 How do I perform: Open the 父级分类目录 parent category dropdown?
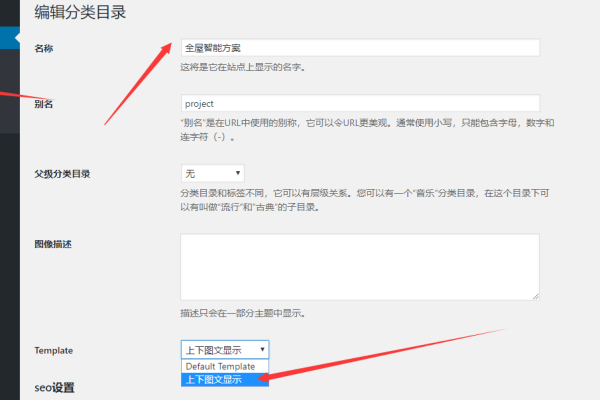point(212,173)
